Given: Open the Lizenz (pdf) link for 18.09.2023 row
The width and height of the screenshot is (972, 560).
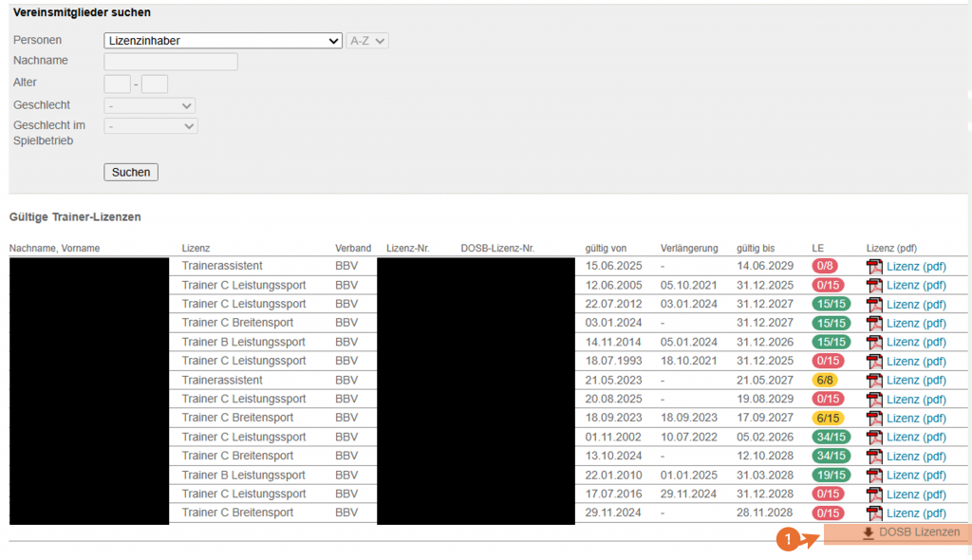Looking at the screenshot, I should coord(916,419).
